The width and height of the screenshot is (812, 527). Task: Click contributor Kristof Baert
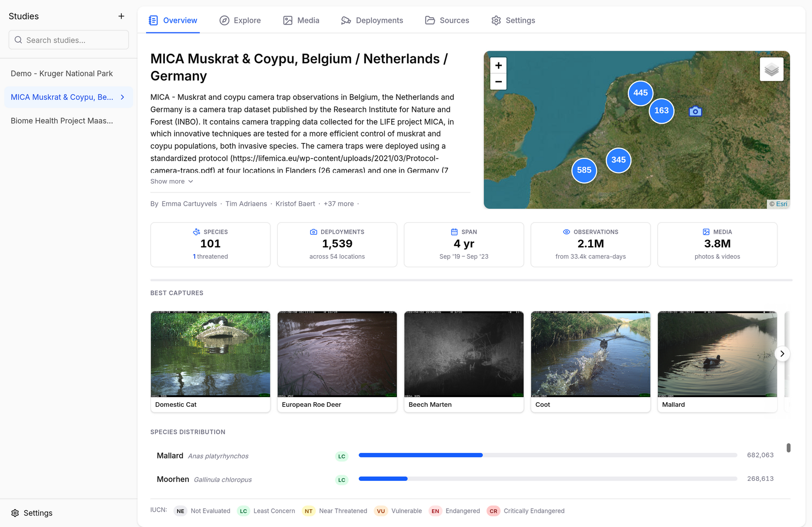pos(295,204)
